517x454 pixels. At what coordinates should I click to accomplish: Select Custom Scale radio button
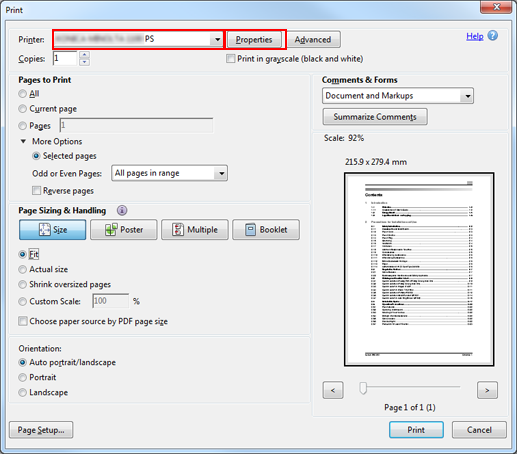point(22,301)
